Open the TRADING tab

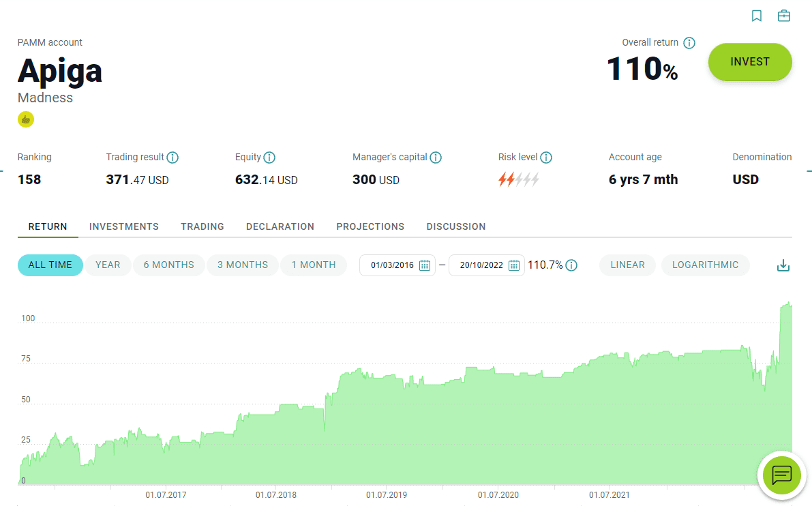202,227
